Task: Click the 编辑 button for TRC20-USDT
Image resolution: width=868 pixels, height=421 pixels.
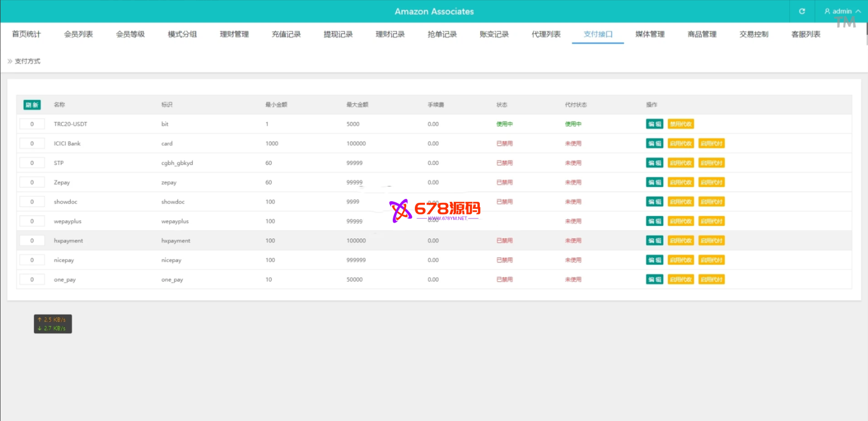Action: (654, 124)
